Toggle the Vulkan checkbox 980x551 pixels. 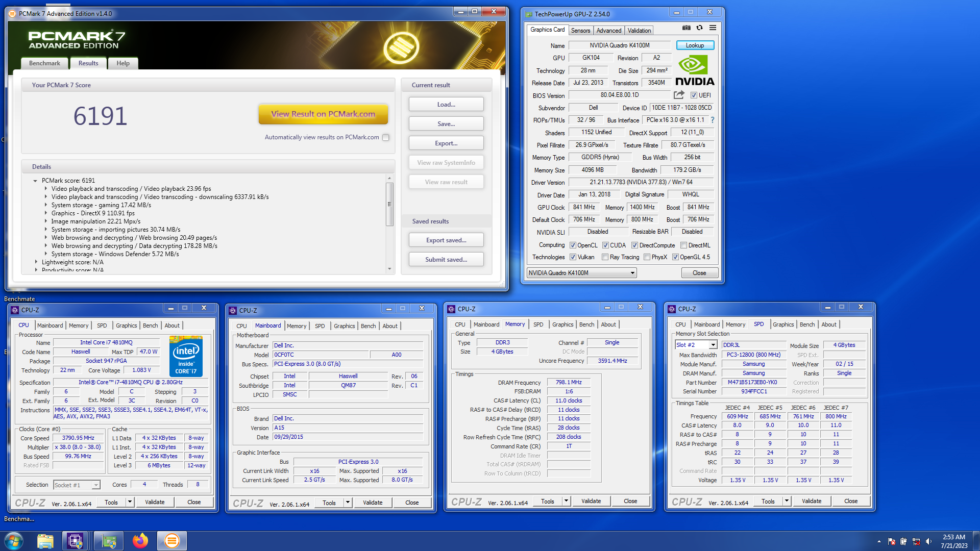click(x=573, y=257)
